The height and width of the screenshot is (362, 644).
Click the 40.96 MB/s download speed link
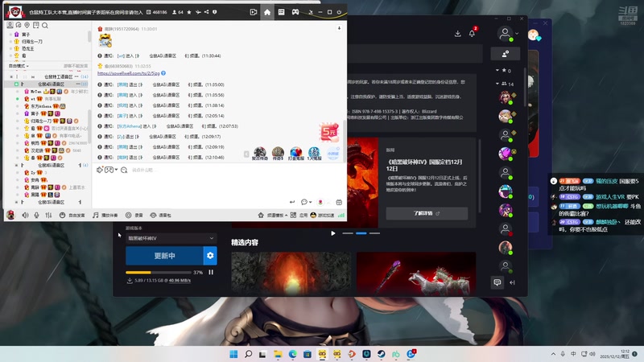180,280
